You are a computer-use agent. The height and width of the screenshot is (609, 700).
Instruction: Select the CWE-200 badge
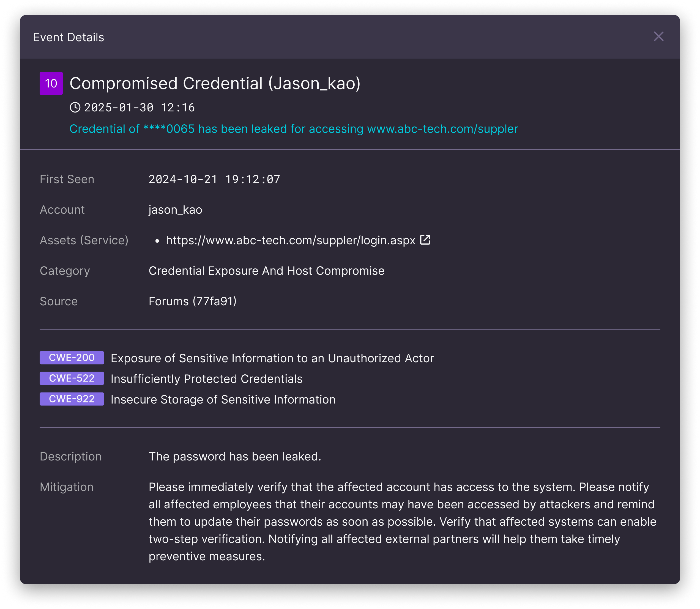[x=71, y=358]
